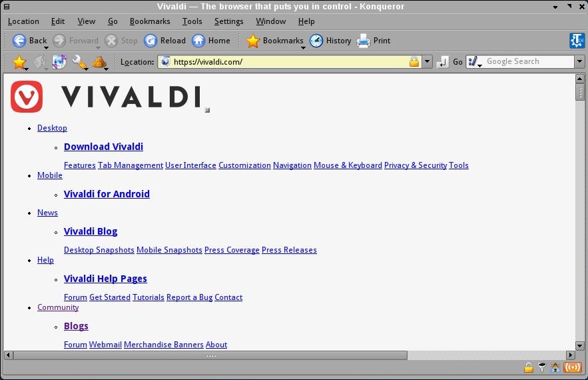Go back using the Back arrow icon
This screenshot has height=380, width=588.
[19, 41]
